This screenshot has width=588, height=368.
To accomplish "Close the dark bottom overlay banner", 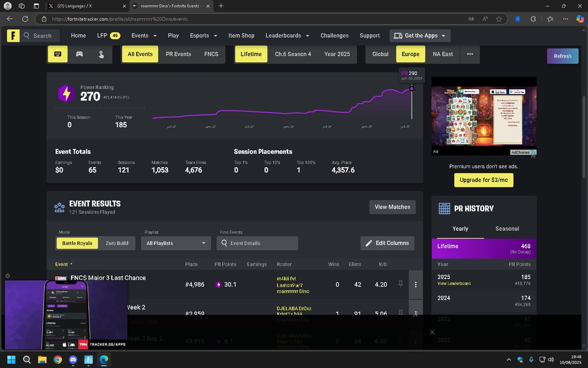I will click(x=432, y=332).
